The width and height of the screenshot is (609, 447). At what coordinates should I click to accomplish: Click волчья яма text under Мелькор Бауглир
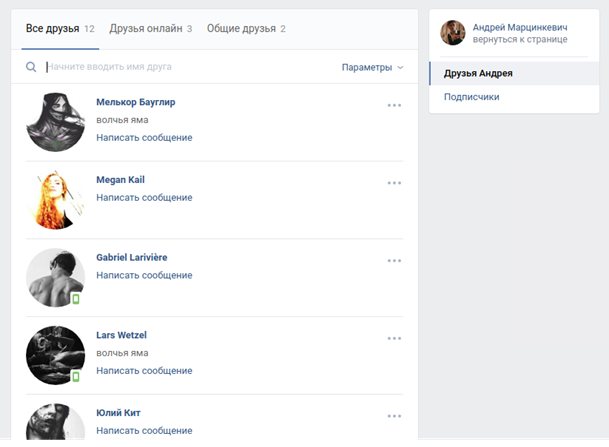click(x=122, y=120)
